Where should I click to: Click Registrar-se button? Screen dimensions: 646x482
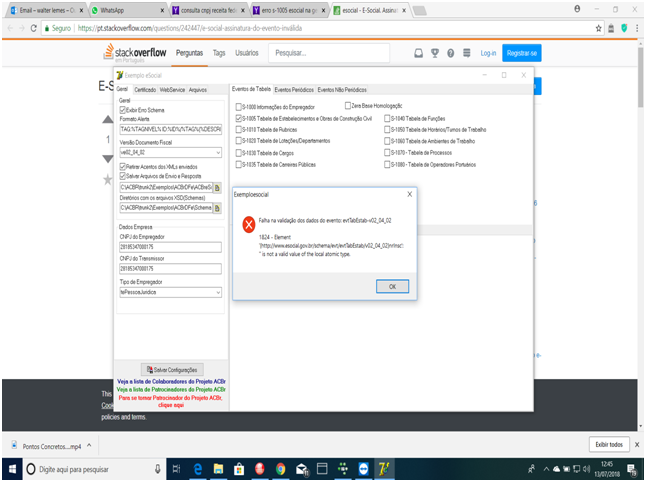pos(522,53)
